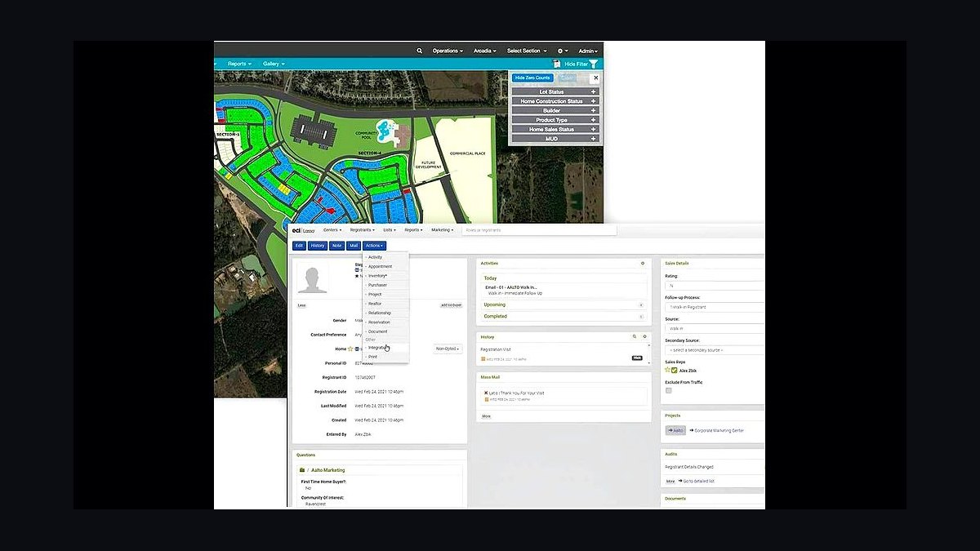Expand Lot Status filter
The image size is (980, 551).
click(555, 91)
